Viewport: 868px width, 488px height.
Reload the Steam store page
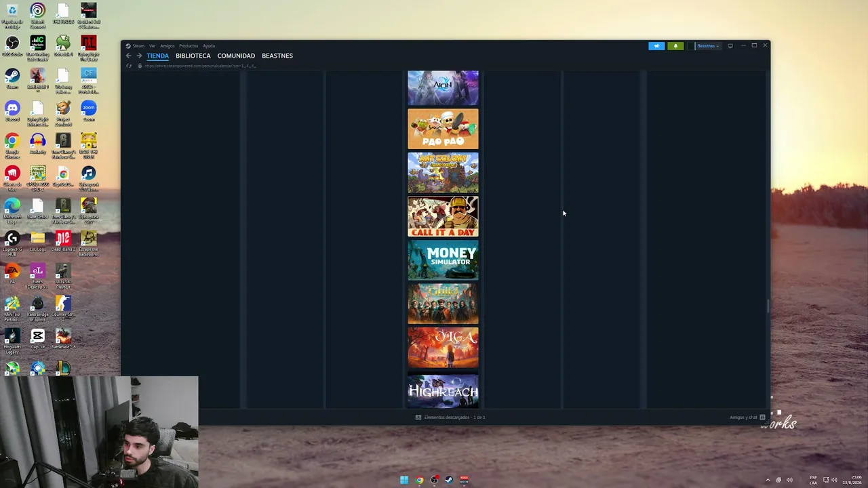[x=129, y=66]
